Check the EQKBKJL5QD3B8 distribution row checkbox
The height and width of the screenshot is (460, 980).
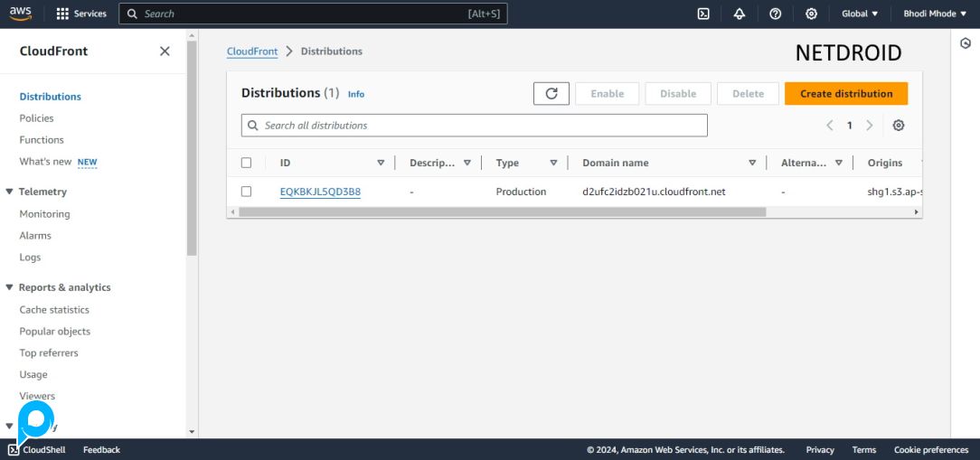pos(246,192)
